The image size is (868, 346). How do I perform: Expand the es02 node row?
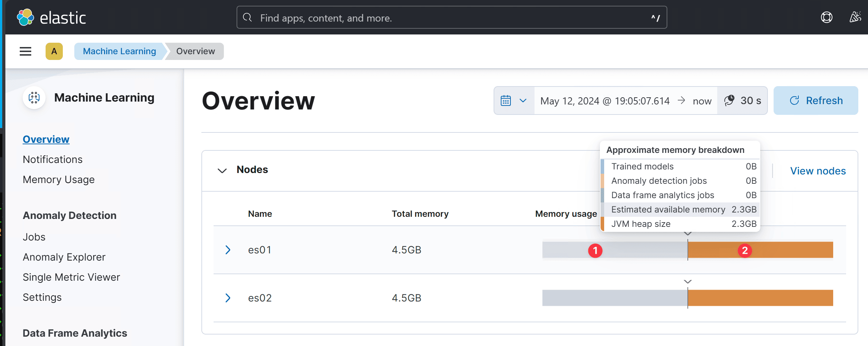tap(228, 298)
